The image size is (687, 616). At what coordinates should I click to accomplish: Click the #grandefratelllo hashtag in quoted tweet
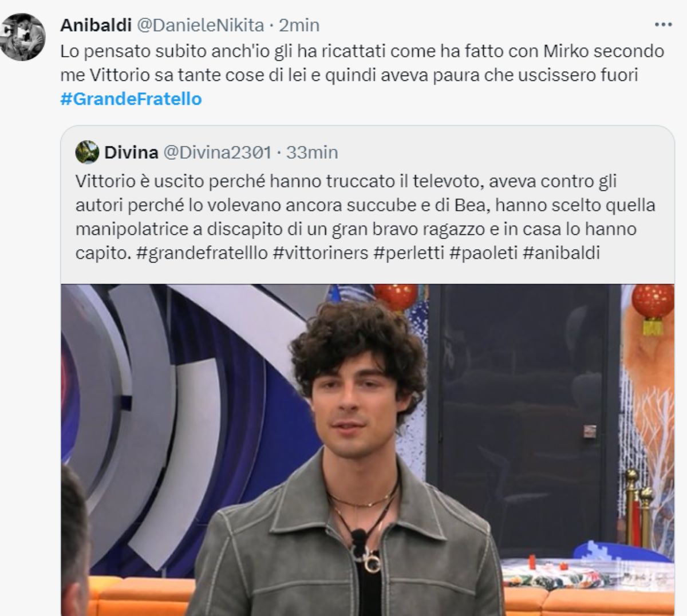click(x=202, y=252)
